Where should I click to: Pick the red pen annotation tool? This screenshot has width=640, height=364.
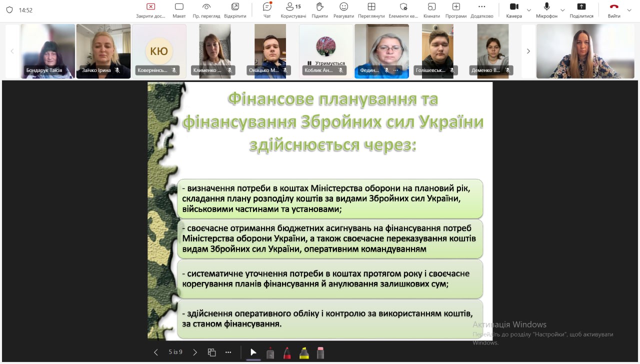tap(287, 352)
